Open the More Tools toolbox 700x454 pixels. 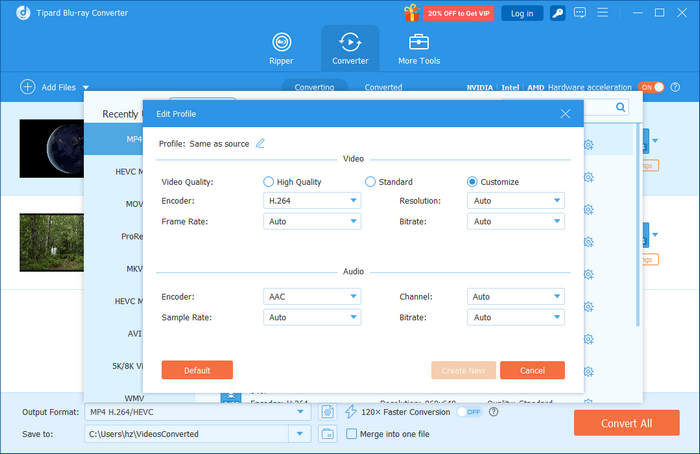pyautogui.click(x=419, y=49)
